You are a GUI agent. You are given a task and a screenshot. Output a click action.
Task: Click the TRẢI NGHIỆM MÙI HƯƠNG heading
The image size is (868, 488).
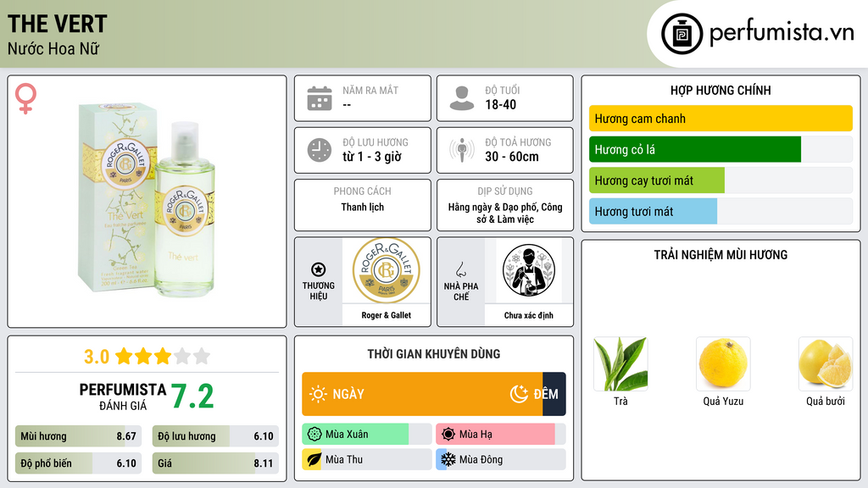721,255
